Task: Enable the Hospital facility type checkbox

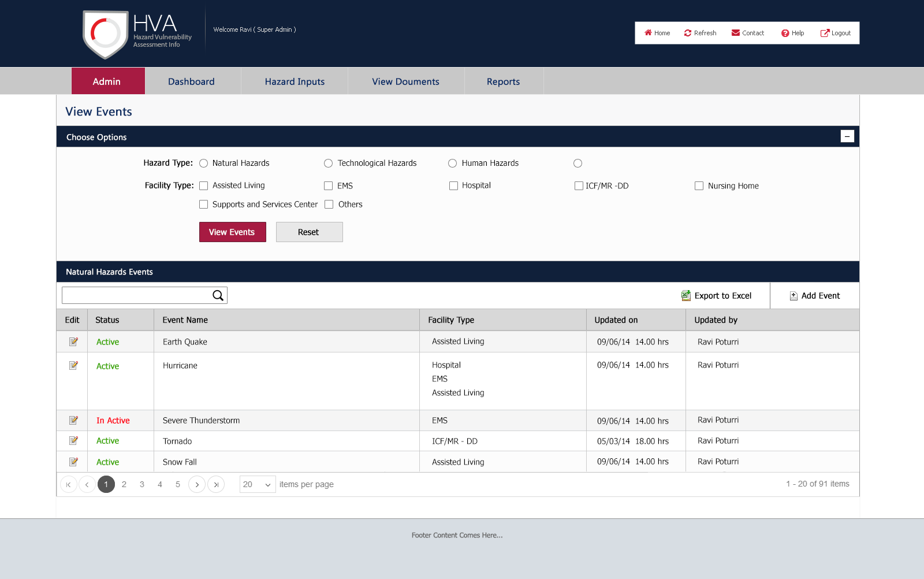Action: 453,186
